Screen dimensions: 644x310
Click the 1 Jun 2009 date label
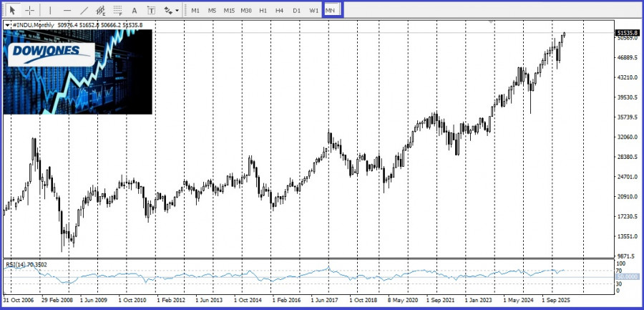click(x=94, y=300)
